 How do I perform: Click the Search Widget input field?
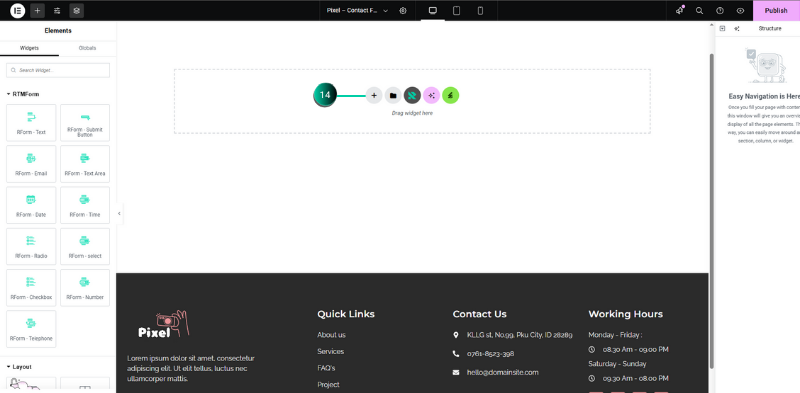click(x=58, y=70)
